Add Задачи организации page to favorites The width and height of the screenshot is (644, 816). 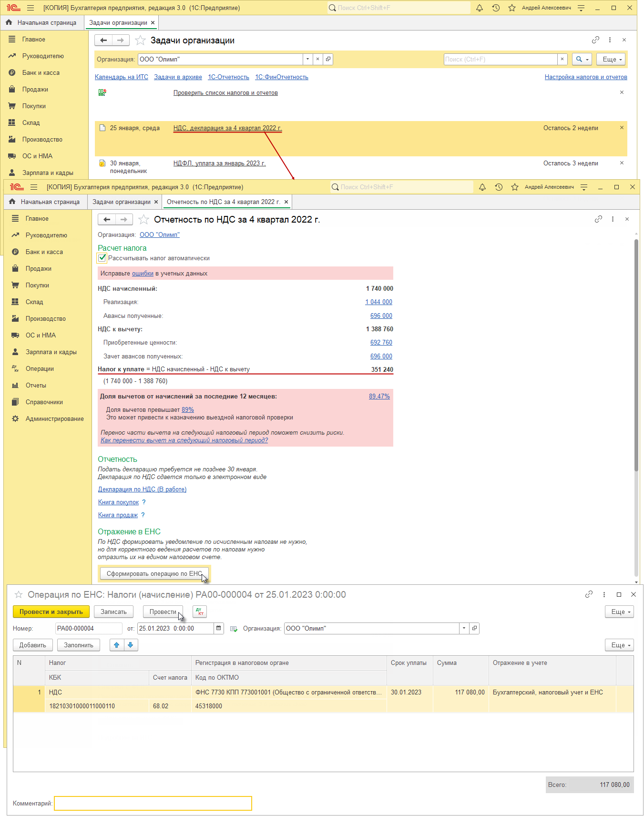(x=140, y=41)
